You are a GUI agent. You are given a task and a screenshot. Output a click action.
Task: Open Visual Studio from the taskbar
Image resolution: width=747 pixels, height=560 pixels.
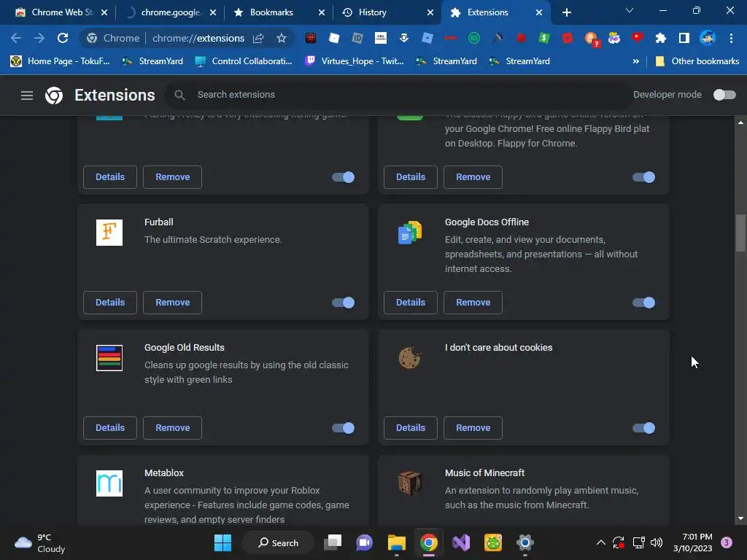(x=461, y=542)
